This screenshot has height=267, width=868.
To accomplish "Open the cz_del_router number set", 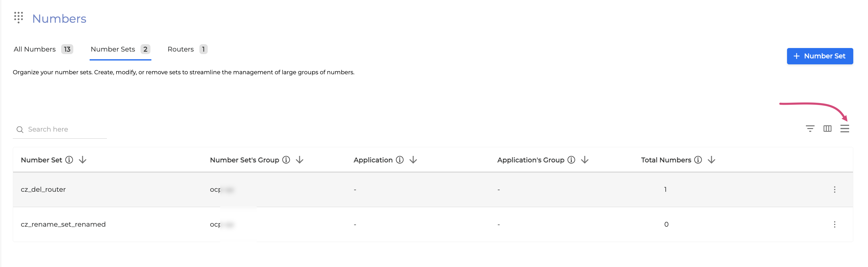I will point(43,190).
